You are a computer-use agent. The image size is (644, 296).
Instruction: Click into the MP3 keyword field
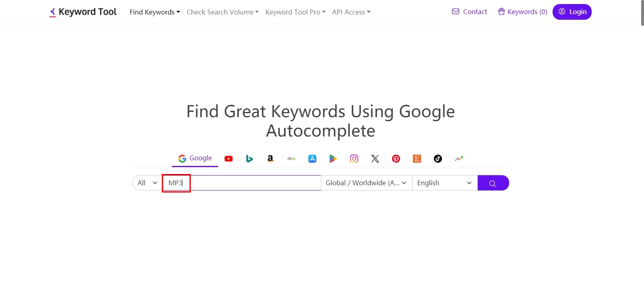pos(242,183)
